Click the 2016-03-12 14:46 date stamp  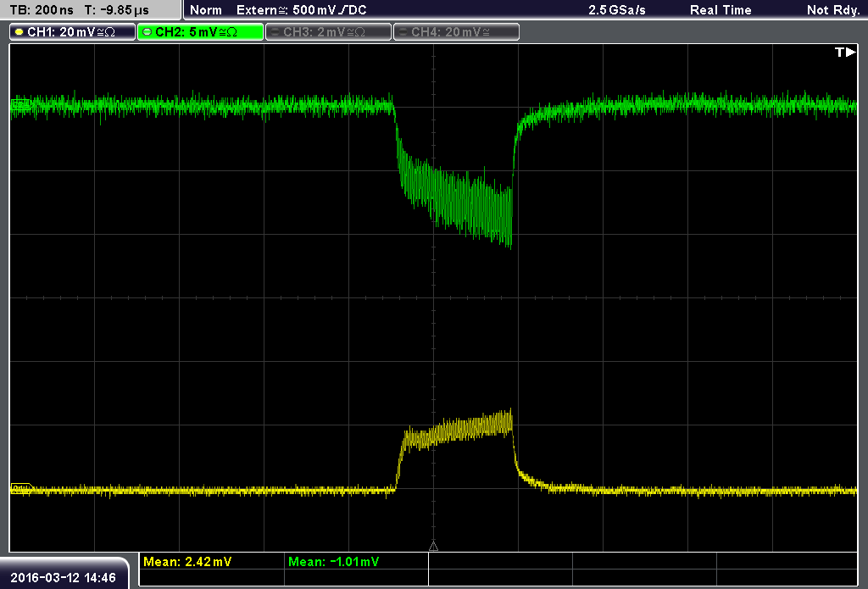[63, 577]
